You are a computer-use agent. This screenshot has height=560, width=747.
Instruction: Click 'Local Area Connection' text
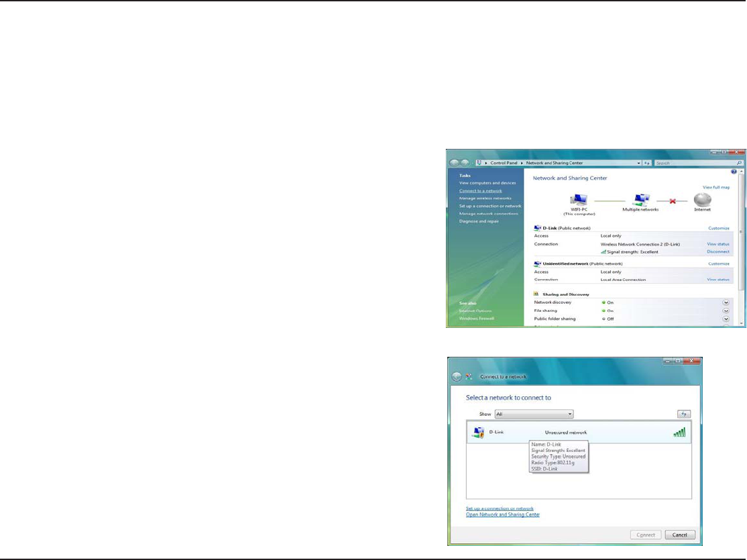pos(623,280)
